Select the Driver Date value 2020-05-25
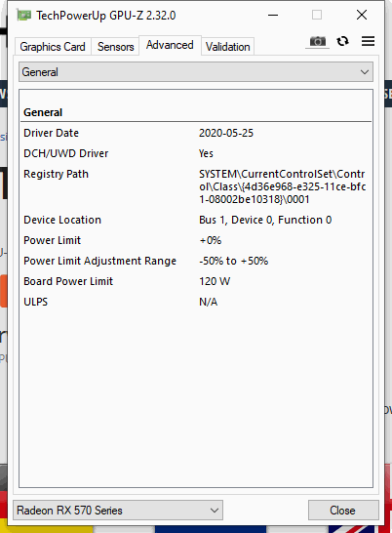 pos(226,133)
